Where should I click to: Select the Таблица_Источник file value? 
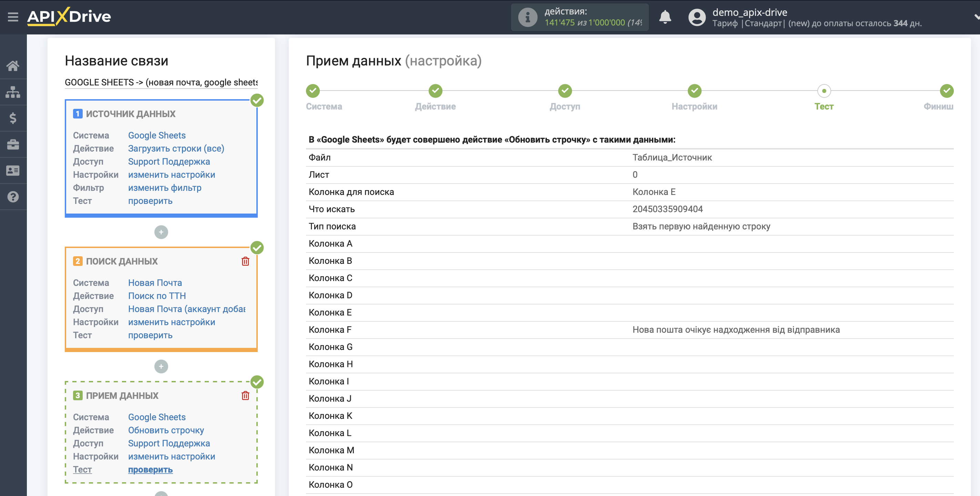point(672,157)
